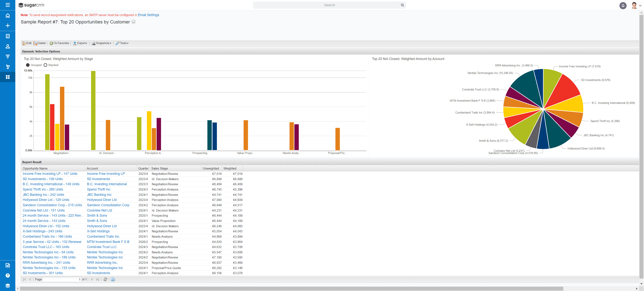Open Help question mark icon in sidebar
The width and height of the screenshot is (644, 291).
8,275
